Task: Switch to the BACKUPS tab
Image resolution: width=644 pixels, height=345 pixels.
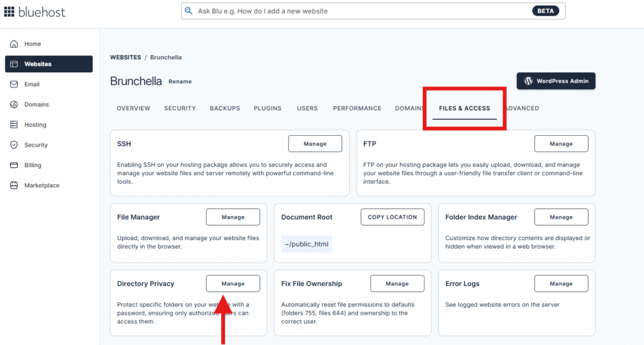Action: click(225, 108)
